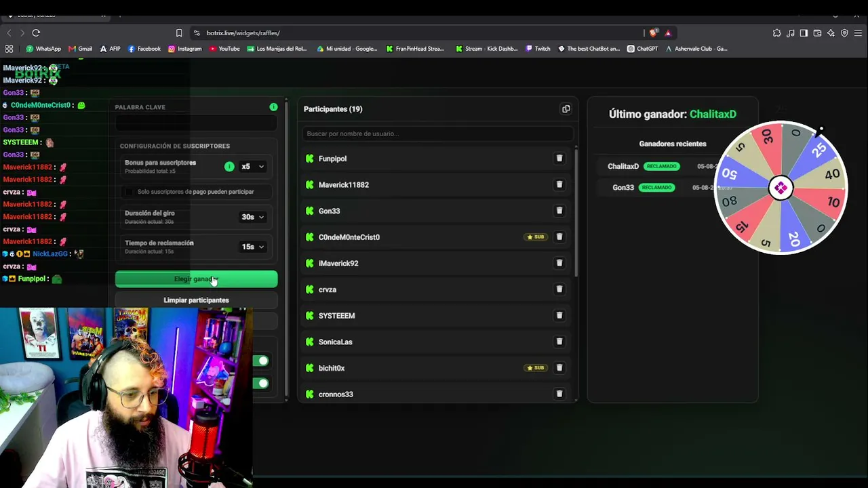868x488 pixels.
Task: Open AFIP bookmark
Action: click(110, 49)
